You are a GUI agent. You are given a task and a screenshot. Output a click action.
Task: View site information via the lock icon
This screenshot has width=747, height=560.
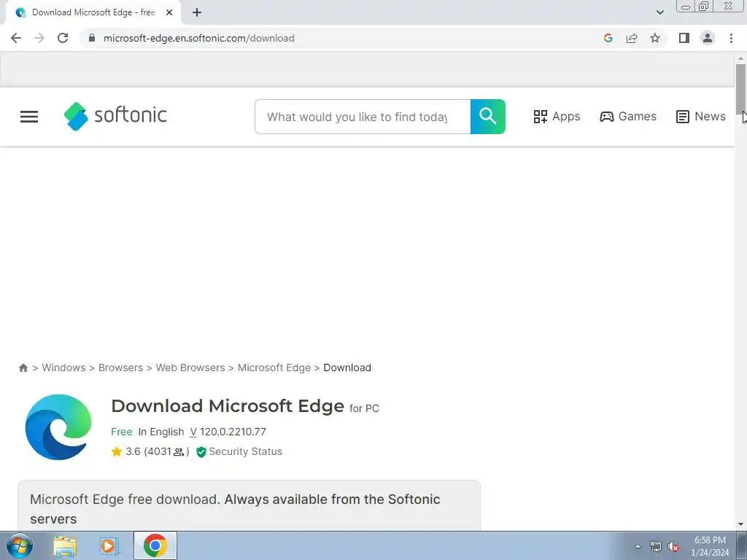click(92, 38)
